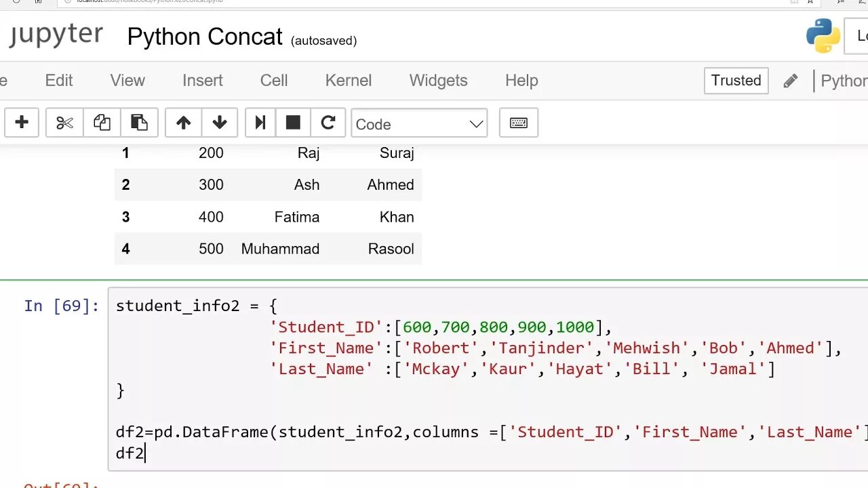Image resolution: width=868 pixels, height=488 pixels.
Task: Open the Widgets menu
Action: [x=438, y=81]
